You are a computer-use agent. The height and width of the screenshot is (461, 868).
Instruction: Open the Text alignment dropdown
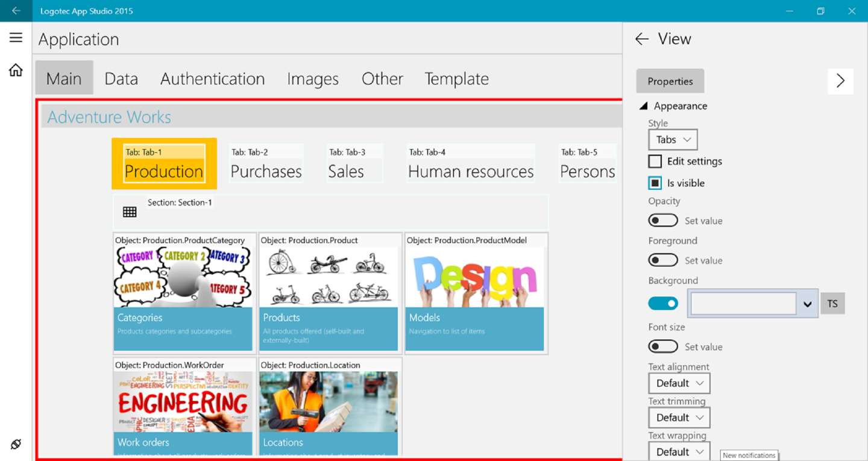point(679,383)
